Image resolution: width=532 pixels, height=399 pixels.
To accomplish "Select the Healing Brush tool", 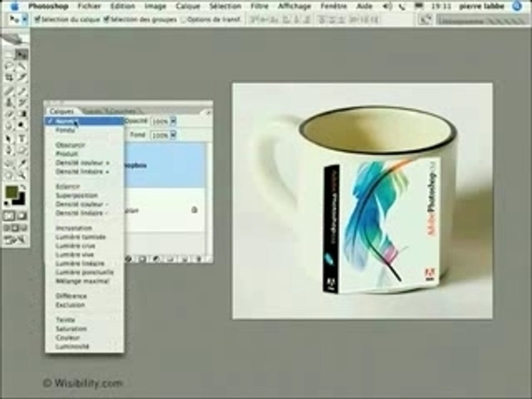I will click(x=9, y=90).
